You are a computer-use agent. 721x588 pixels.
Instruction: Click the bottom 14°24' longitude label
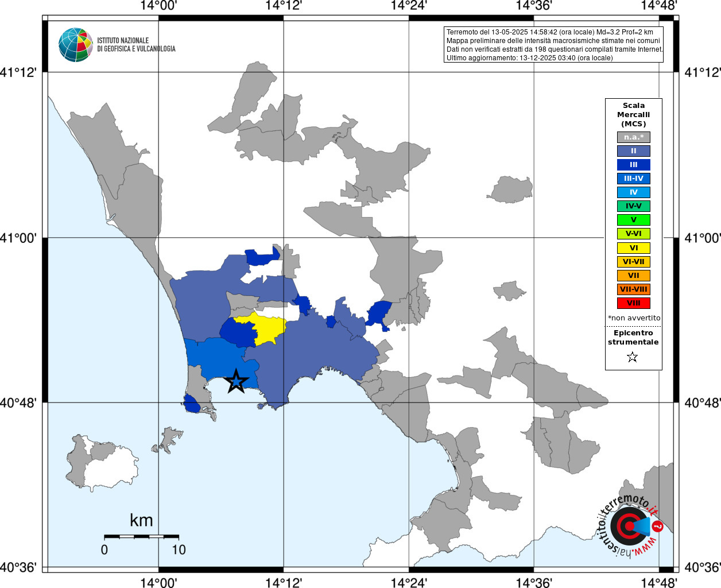point(409,582)
